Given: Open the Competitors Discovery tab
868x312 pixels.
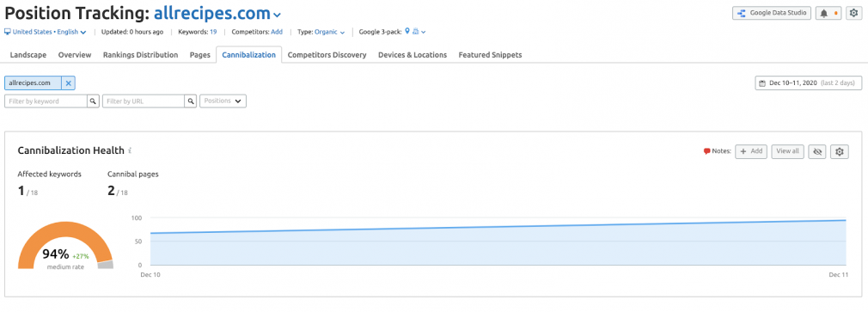Looking at the screenshot, I should pyautogui.click(x=327, y=55).
